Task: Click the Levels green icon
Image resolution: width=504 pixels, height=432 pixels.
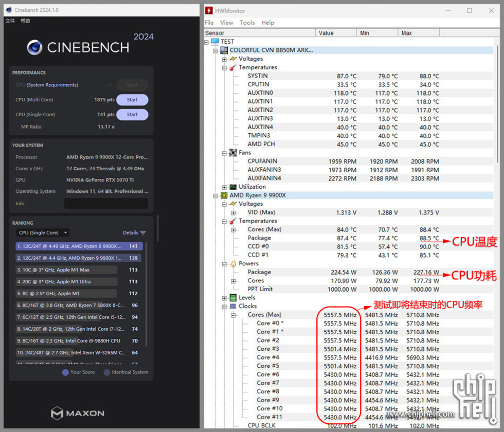Action: click(x=233, y=298)
